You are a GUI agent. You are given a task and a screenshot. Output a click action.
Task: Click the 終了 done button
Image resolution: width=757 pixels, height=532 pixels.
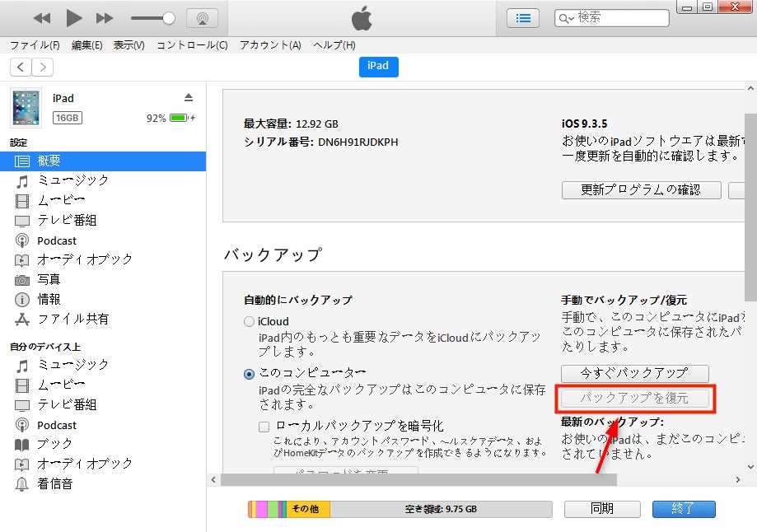coord(684,509)
